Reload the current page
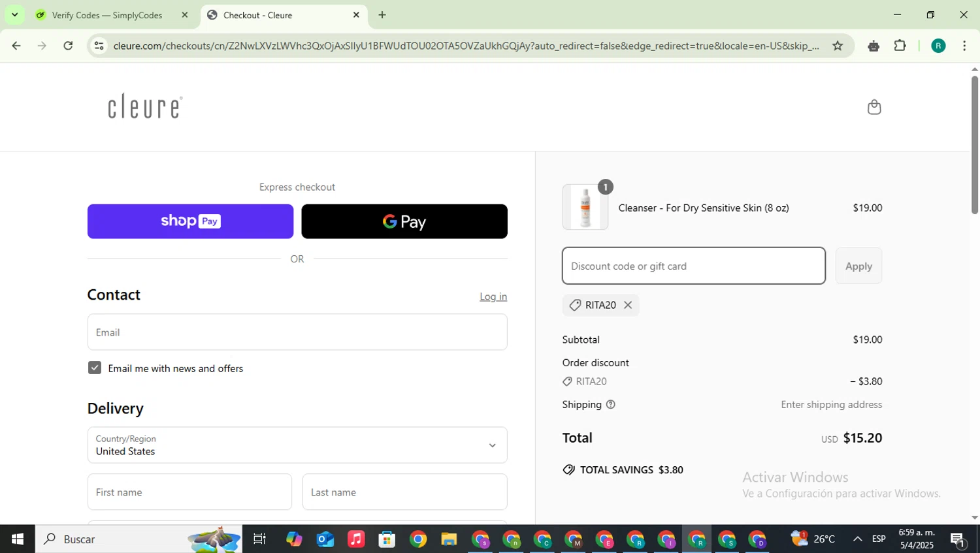 [68, 46]
